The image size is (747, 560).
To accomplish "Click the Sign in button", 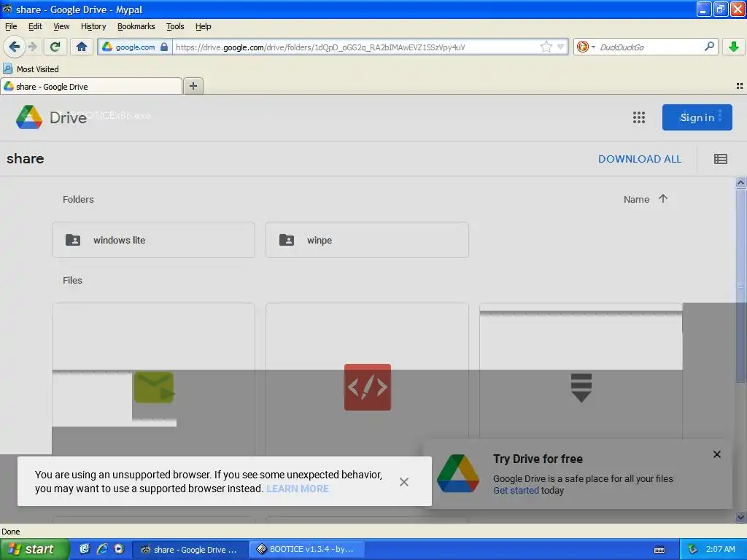I will coord(697,117).
